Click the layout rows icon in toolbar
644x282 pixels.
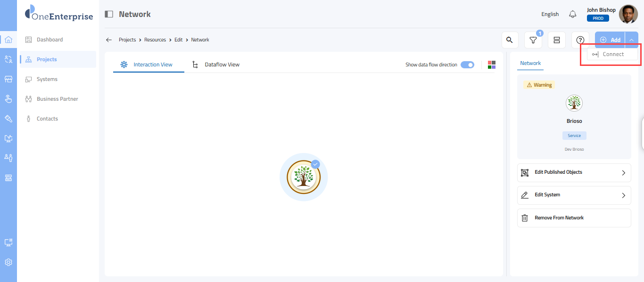tap(557, 40)
